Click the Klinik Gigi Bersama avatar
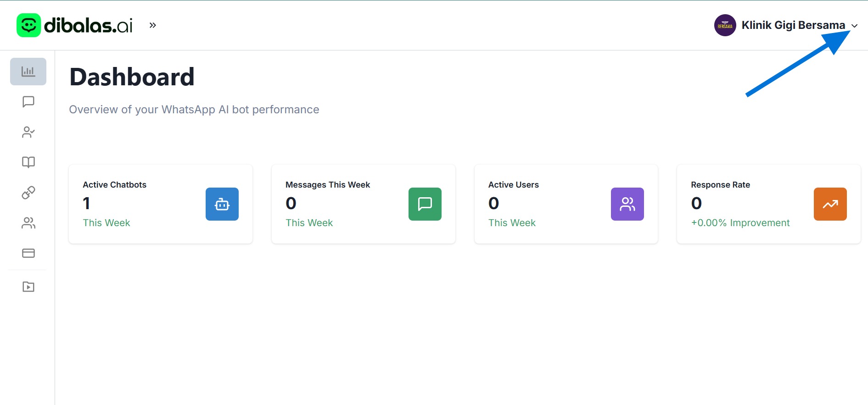Image resolution: width=868 pixels, height=405 pixels. 725,25
